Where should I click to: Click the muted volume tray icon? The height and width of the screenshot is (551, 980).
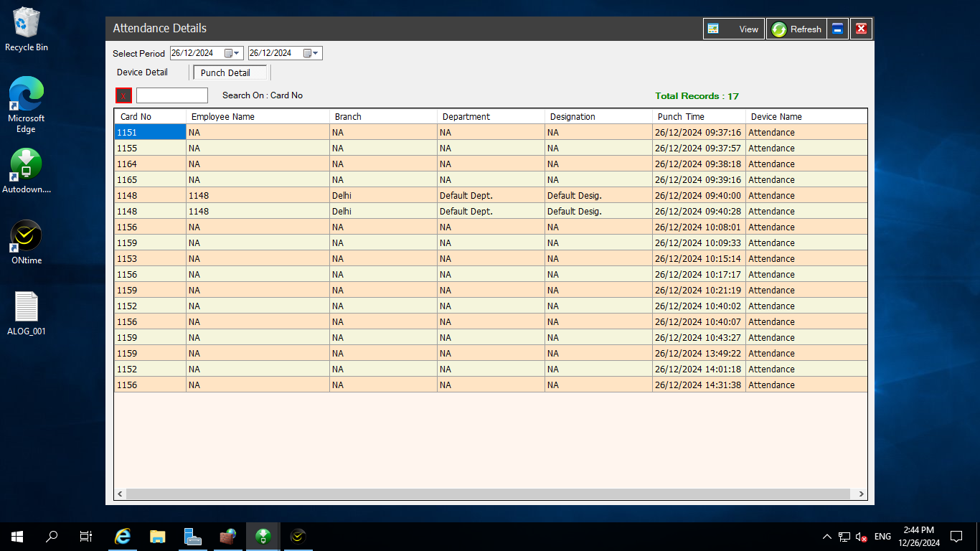(x=862, y=537)
